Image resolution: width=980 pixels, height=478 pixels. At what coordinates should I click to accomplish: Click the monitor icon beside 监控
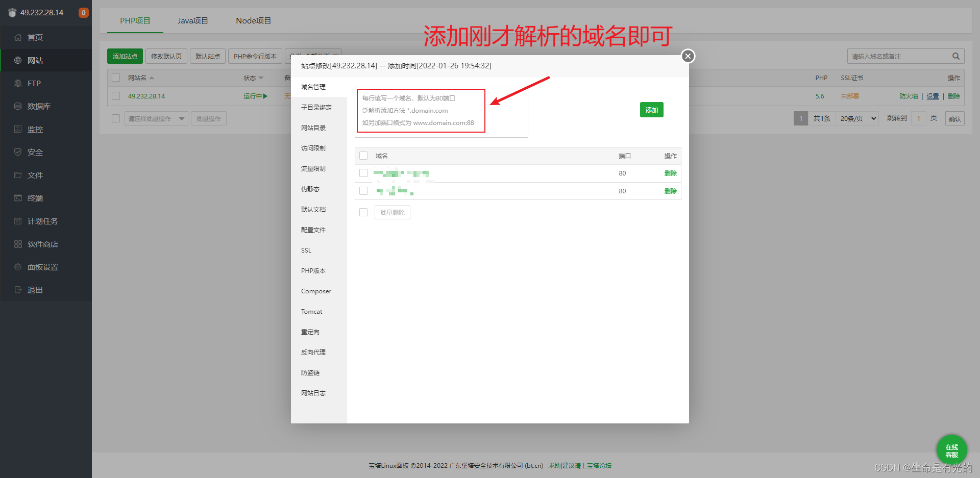18,129
